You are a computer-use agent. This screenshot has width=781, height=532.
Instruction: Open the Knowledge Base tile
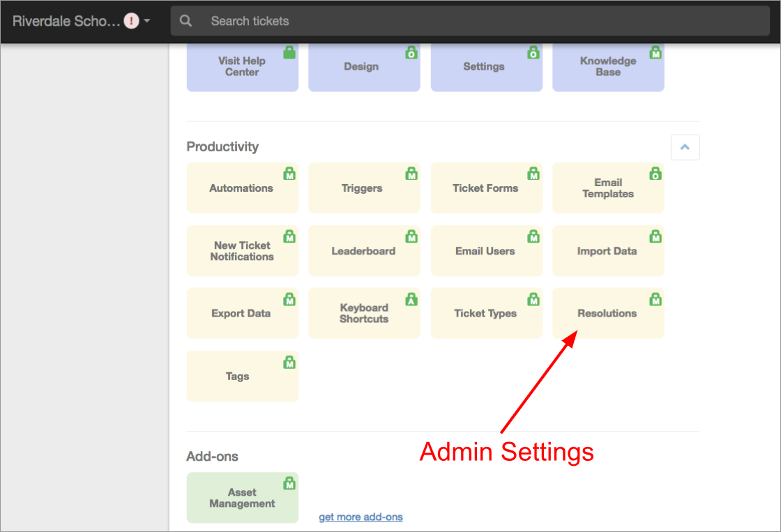(607, 67)
